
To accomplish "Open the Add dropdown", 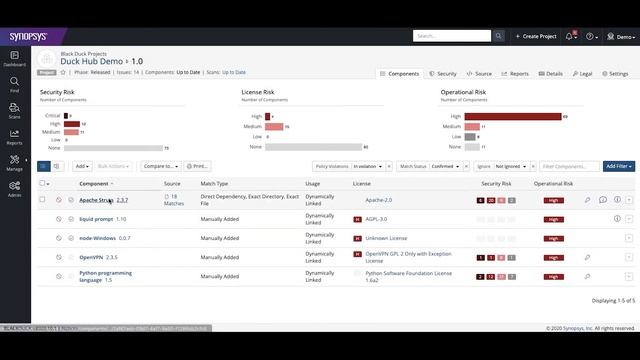I will pos(82,166).
